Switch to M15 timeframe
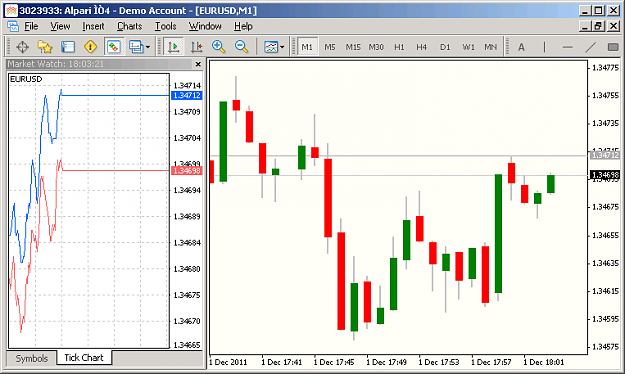Image resolution: width=625 pixels, height=374 pixels. (x=353, y=47)
